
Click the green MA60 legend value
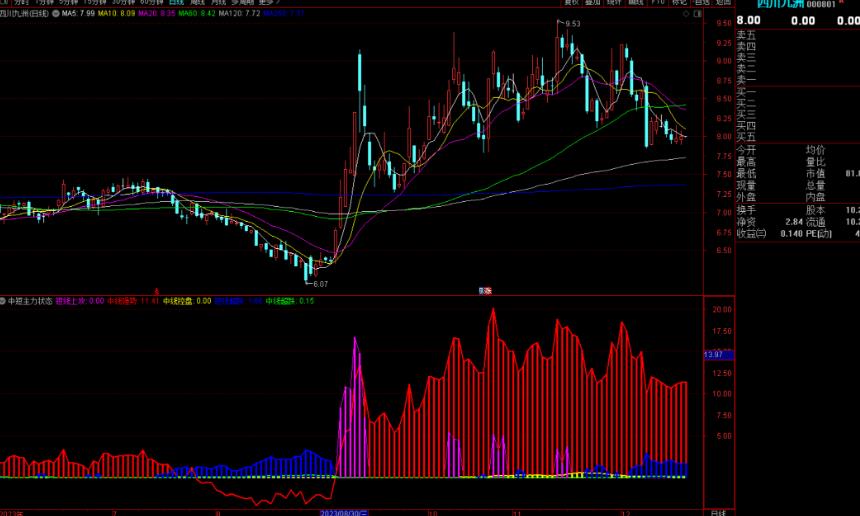197,13
